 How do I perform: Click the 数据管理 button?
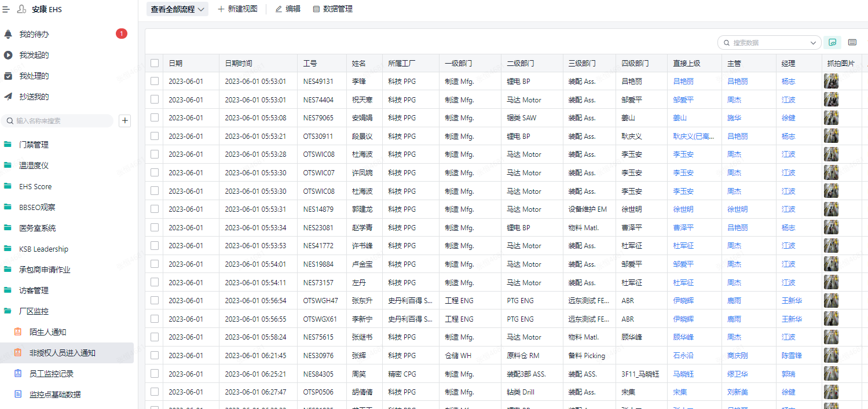click(x=332, y=9)
